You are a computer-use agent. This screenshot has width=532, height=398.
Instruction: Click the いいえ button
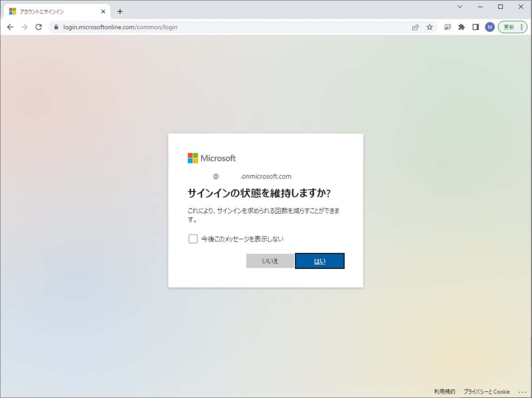(270, 261)
